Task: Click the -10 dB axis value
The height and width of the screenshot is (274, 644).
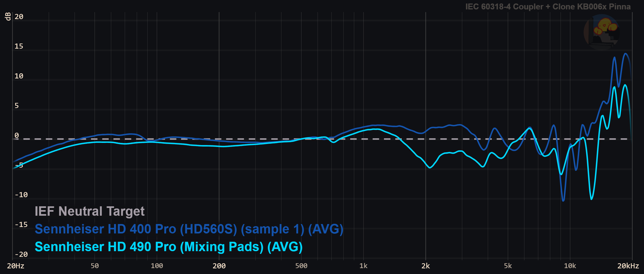Action: 21,195
